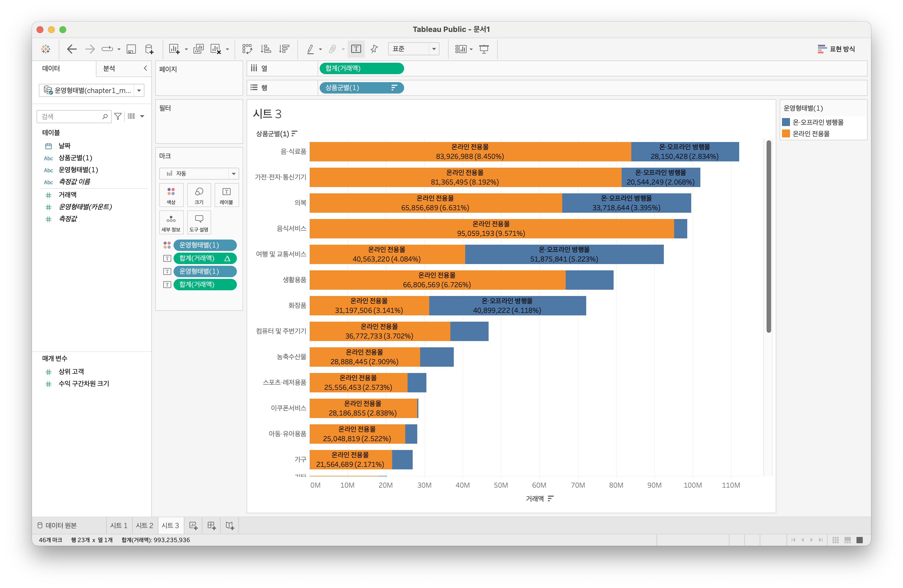Toggle the Show mark labels button
The width and height of the screenshot is (903, 588).
point(356,49)
